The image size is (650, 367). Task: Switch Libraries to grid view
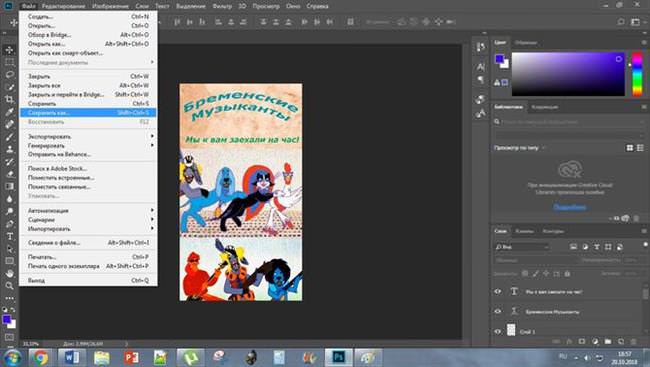(630, 148)
